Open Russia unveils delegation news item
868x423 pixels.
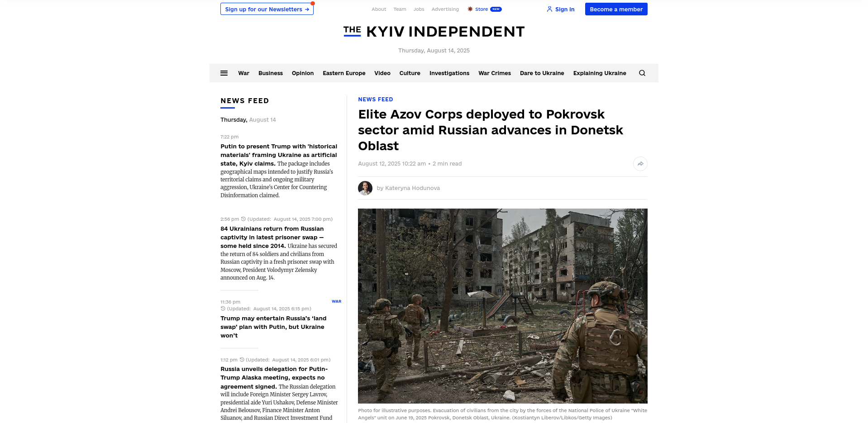coord(279,393)
